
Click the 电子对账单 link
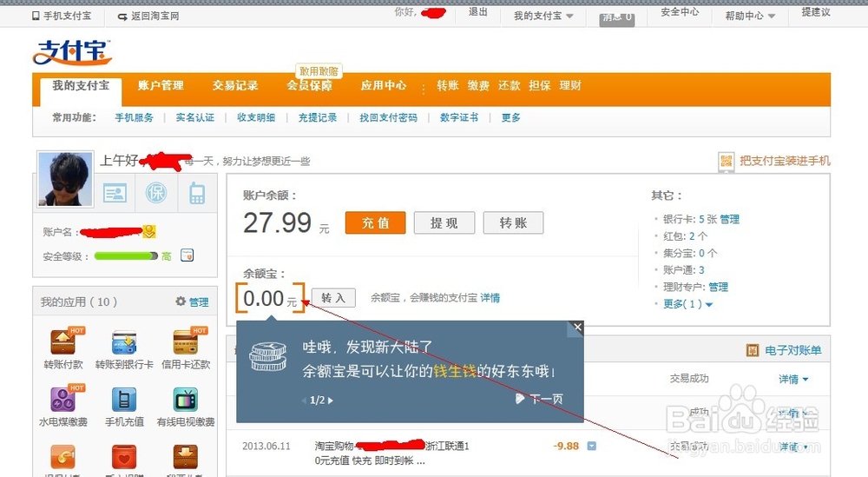(x=792, y=350)
